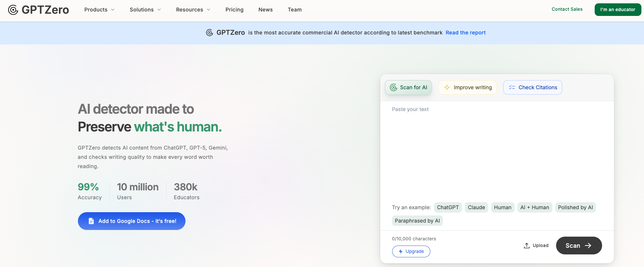Click the Scan button label
This screenshot has width=644, height=267.
[x=573, y=246]
